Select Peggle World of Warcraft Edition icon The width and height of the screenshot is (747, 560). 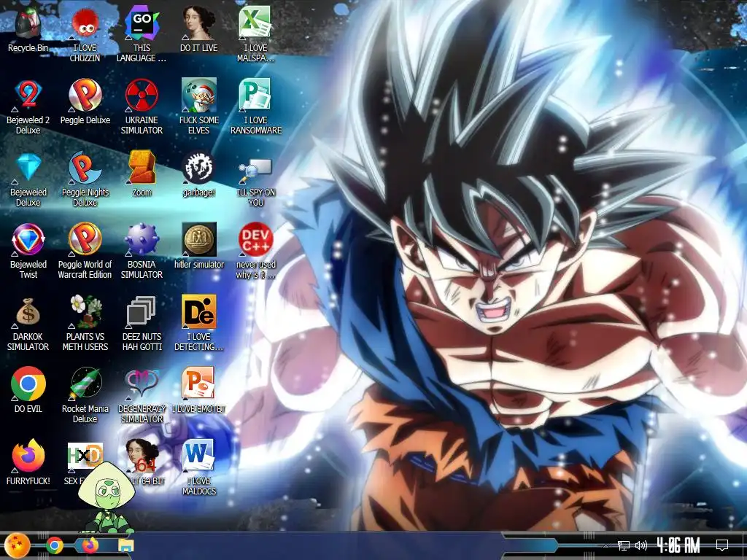tap(85, 239)
